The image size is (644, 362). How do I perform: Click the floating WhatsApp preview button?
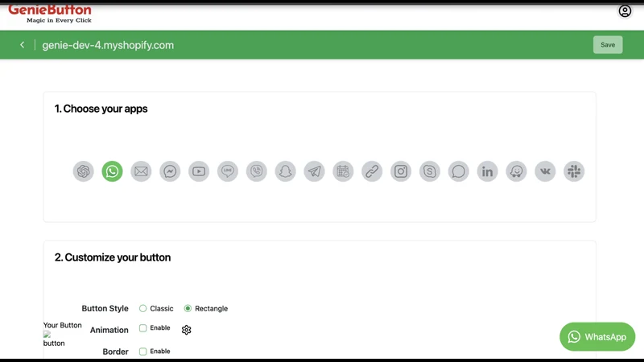[x=597, y=336]
